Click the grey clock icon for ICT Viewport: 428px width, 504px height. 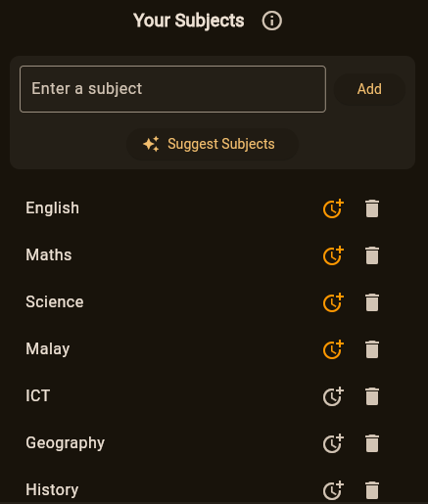(x=333, y=396)
